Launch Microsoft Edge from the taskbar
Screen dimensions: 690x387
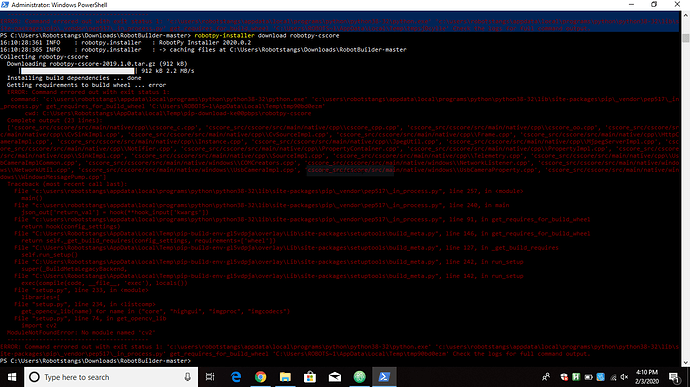click(x=236, y=377)
